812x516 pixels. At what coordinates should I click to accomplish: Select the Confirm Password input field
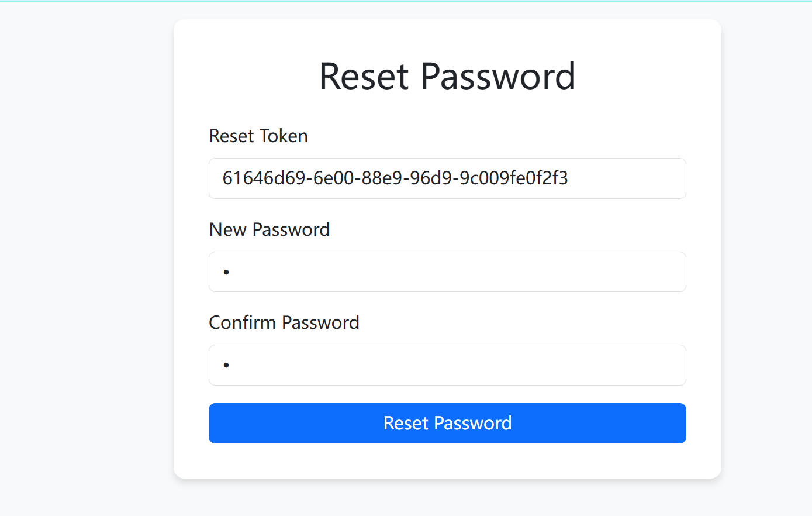pos(447,365)
